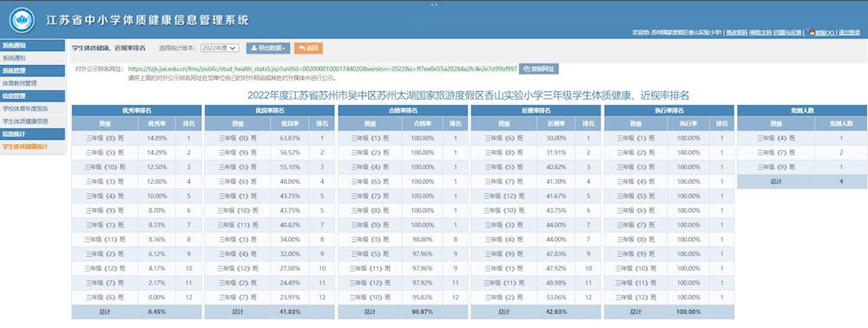Click the 14.89% excellent rate cell
This screenshot has height=328, width=868.
click(x=156, y=138)
